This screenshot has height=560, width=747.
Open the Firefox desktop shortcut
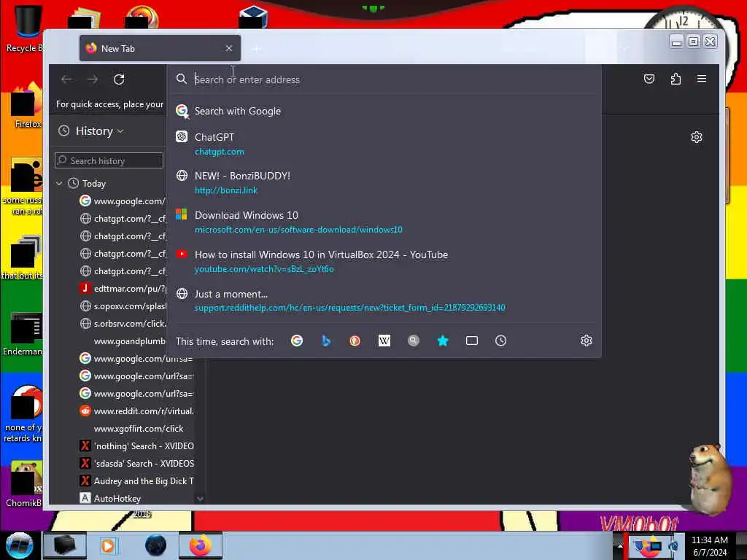[x=26, y=106]
